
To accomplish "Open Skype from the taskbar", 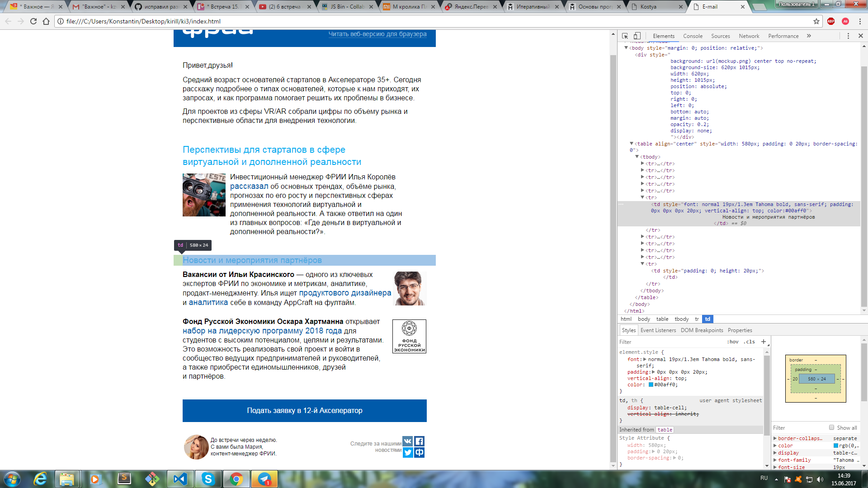I will [208, 479].
